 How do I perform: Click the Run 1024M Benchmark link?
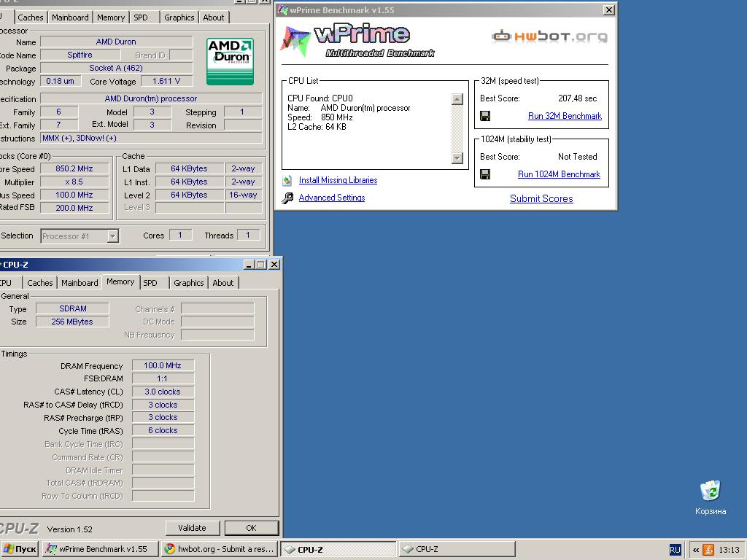click(x=559, y=174)
